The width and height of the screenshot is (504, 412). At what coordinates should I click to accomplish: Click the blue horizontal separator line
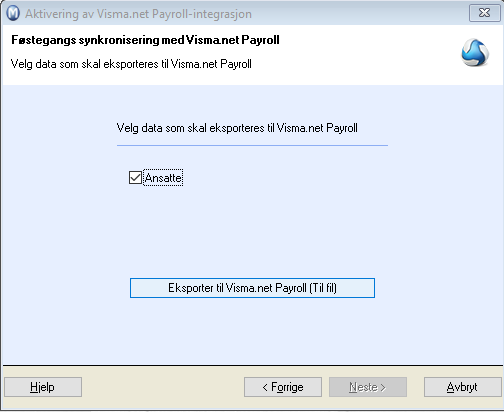pyautogui.click(x=252, y=145)
